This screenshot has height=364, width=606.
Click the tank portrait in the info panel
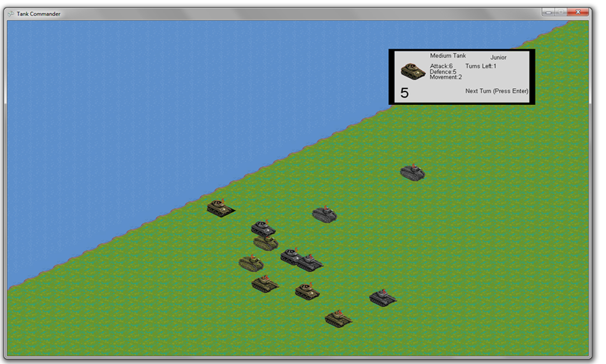[x=413, y=71]
